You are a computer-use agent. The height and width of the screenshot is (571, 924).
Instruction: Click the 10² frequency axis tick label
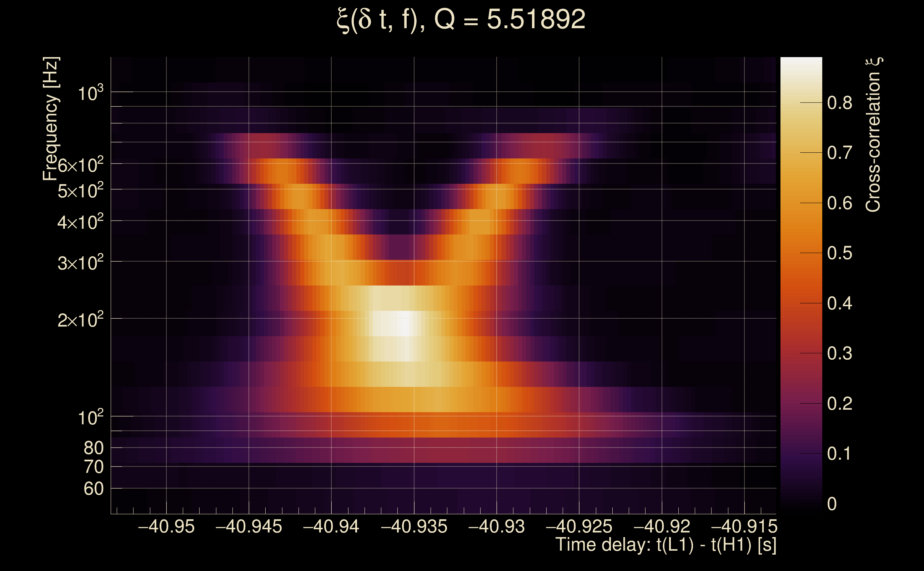(x=90, y=418)
